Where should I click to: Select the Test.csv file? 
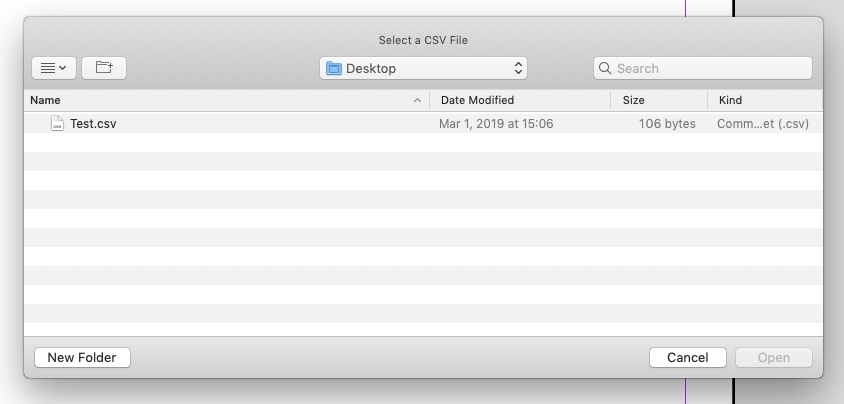pos(423,124)
